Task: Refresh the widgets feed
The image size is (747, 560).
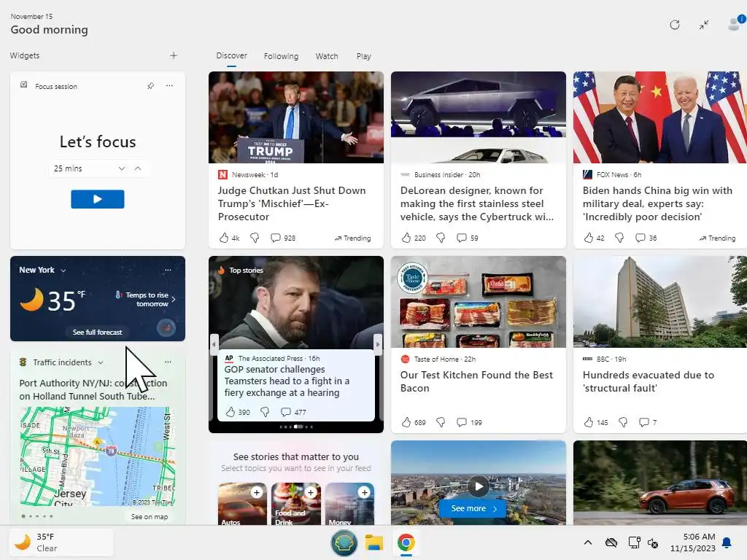Action: tap(675, 25)
